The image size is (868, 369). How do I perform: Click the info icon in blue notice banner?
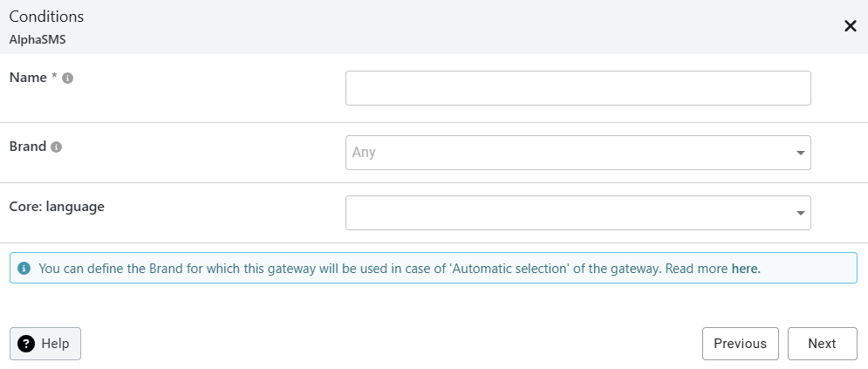coord(24,269)
